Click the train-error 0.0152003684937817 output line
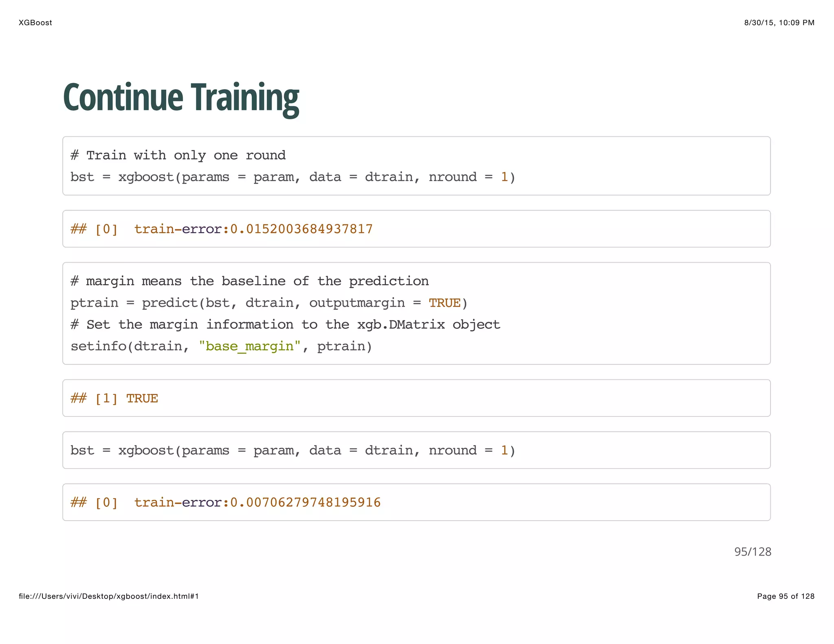 coord(222,229)
